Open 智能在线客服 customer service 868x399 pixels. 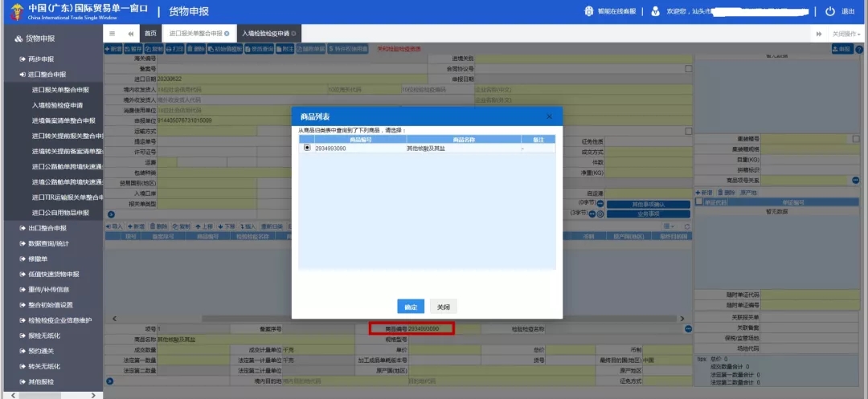(x=611, y=11)
